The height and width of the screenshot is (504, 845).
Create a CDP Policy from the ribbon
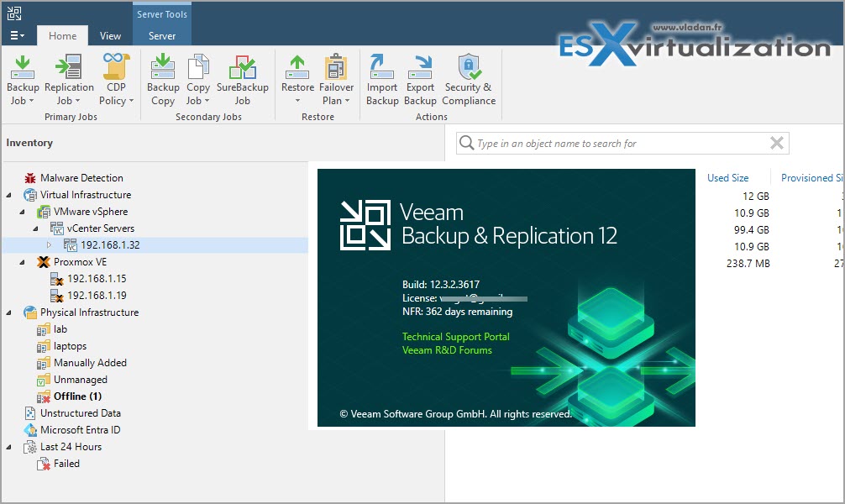[x=116, y=80]
